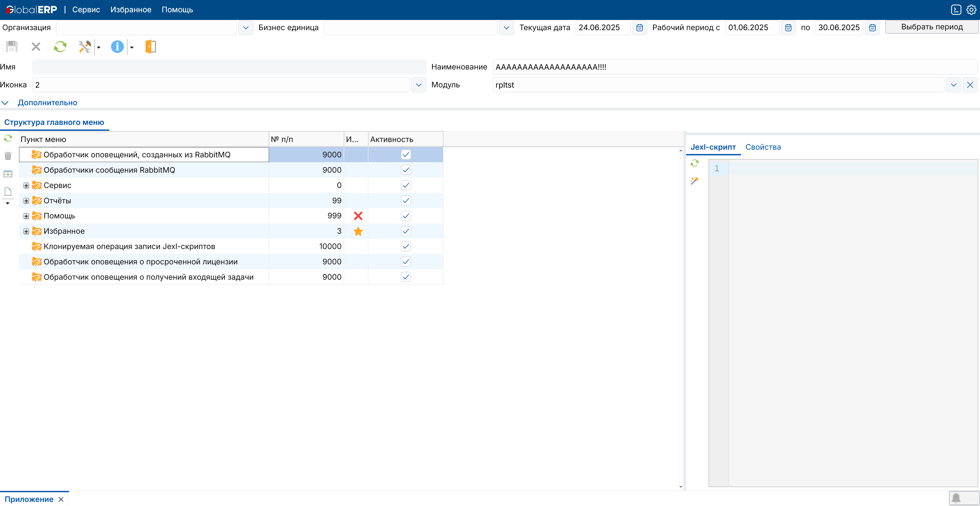Click the green refresh toolbar icon

click(x=60, y=47)
